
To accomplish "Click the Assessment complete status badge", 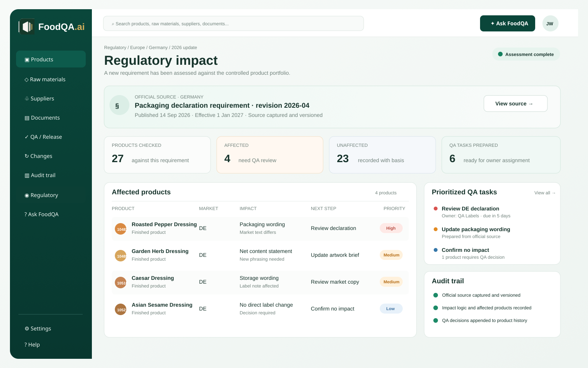I will pyautogui.click(x=526, y=54).
